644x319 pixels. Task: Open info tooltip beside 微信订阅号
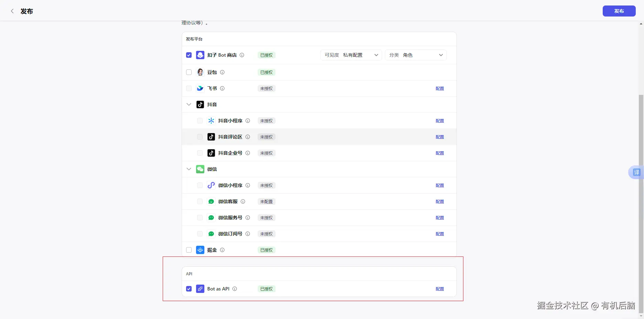point(248,234)
